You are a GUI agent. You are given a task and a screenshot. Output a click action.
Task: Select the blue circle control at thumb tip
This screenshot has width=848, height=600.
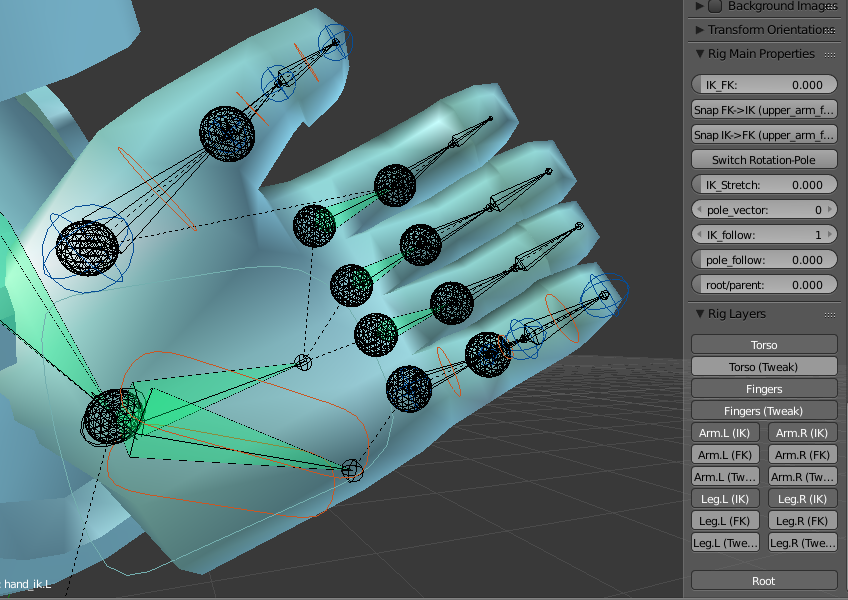336,41
